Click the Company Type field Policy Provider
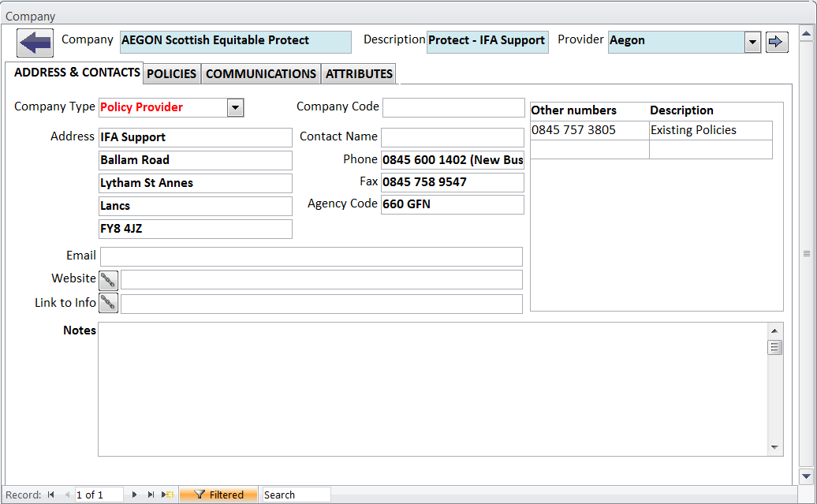The height and width of the screenshot is (504, 817). [163, 107]
